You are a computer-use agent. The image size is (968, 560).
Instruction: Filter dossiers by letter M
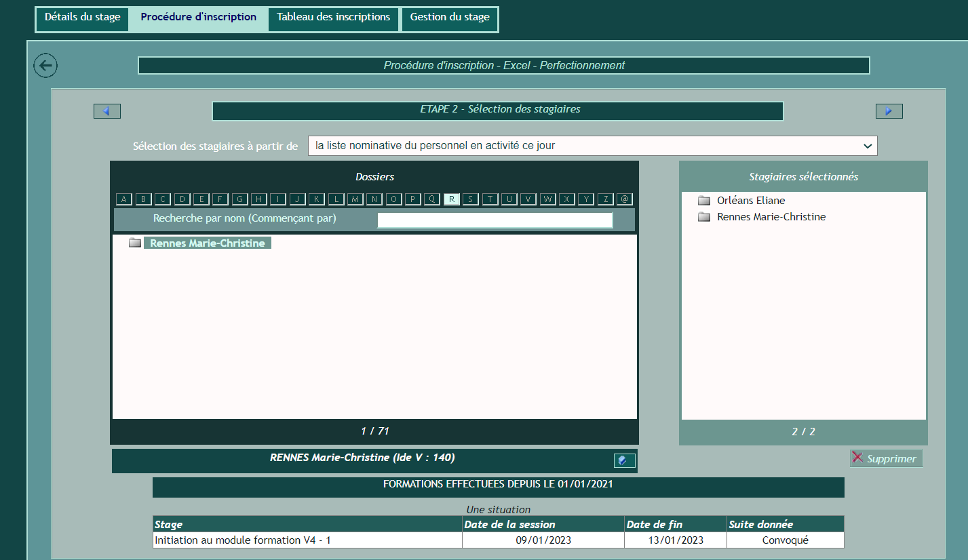coord(355,199)
